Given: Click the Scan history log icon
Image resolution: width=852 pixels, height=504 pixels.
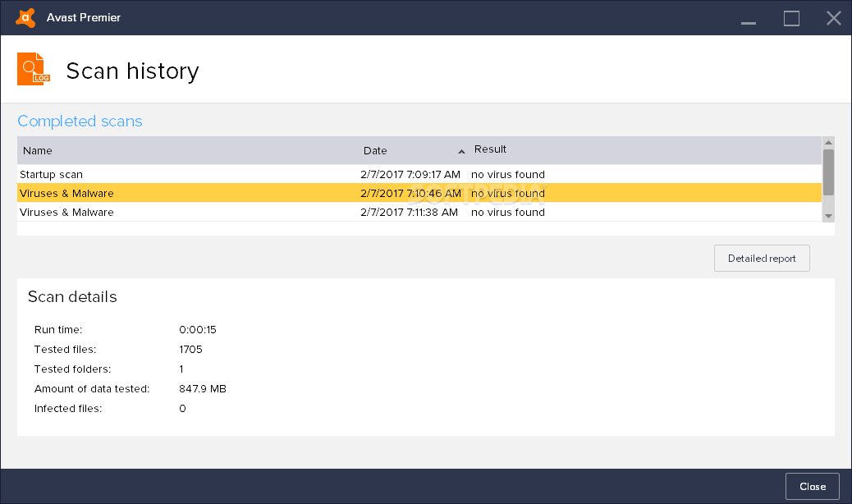Looking at the screenshot, I should [33, 69].
